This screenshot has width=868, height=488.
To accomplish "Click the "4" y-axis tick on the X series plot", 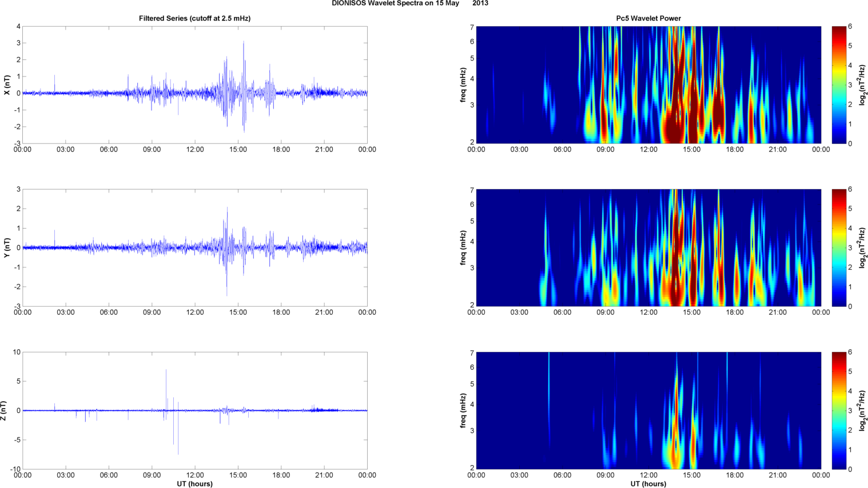I will pos(18,27).
